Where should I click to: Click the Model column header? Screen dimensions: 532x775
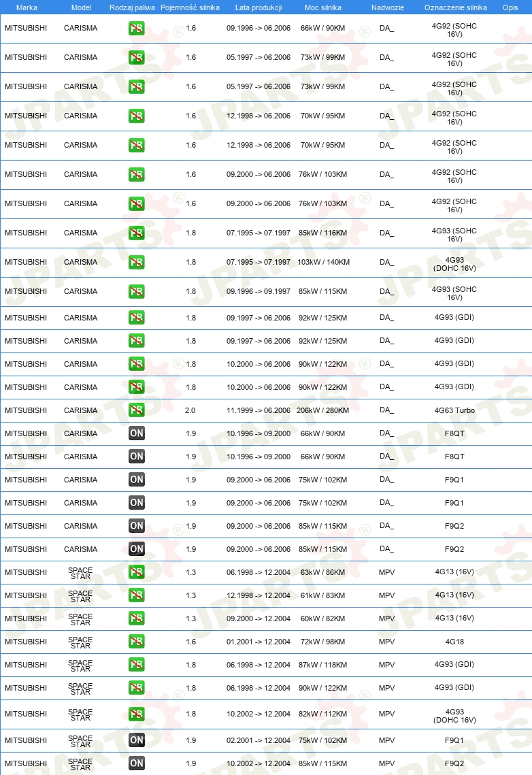(x=81, y=7)
